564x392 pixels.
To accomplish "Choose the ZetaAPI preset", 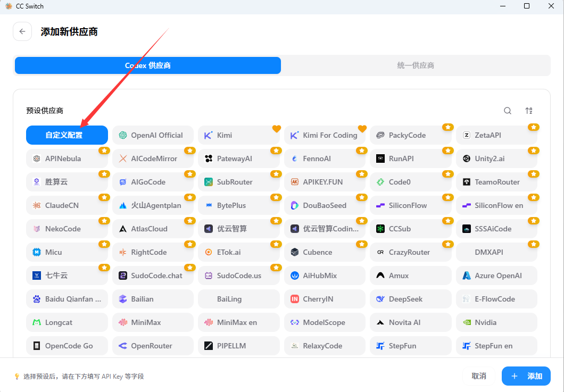I will 497,135.
